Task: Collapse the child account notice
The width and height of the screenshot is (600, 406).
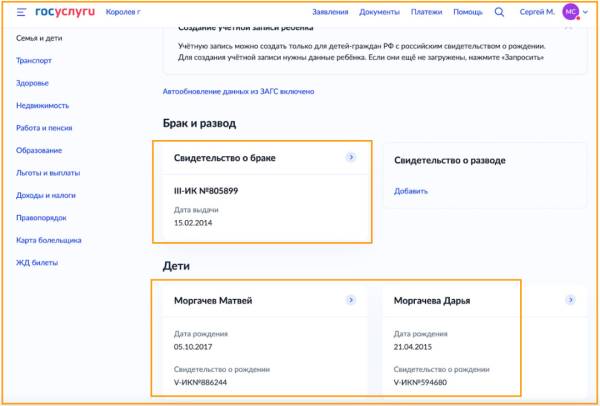Action: [568, 27]
